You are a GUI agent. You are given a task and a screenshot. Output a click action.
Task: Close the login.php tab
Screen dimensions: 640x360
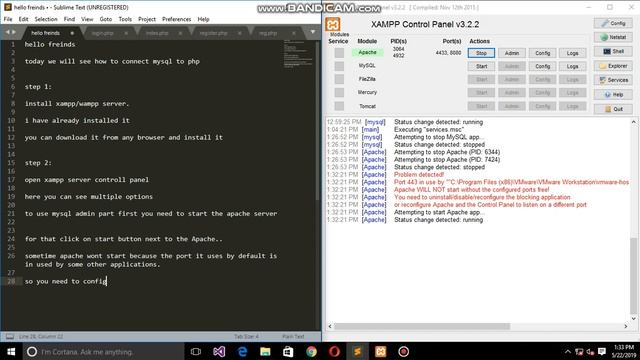(x=126, y=33)
